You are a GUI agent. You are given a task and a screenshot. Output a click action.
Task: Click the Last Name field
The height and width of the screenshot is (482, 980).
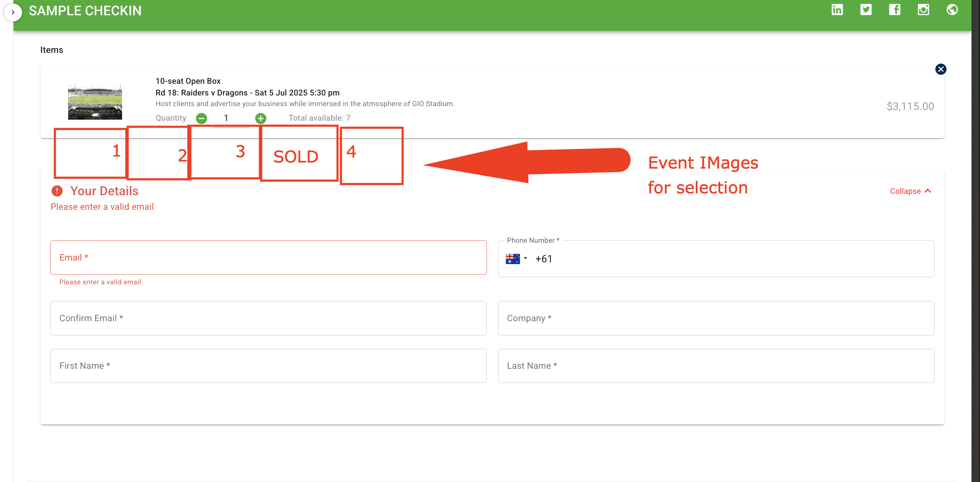(716, 366)
